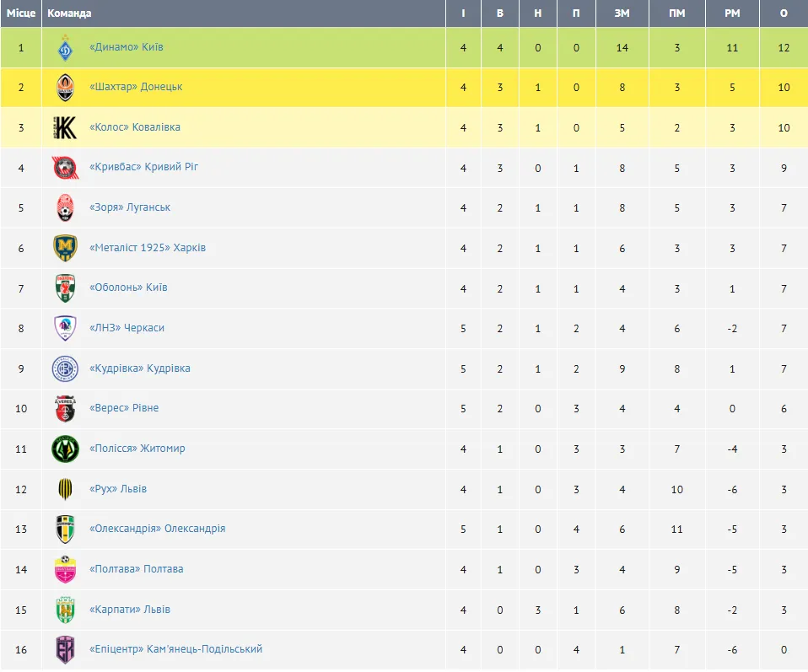This screenshot has width=808, height=672.
Task: Open «Полтава» Полтава team link
Action: 136,569
